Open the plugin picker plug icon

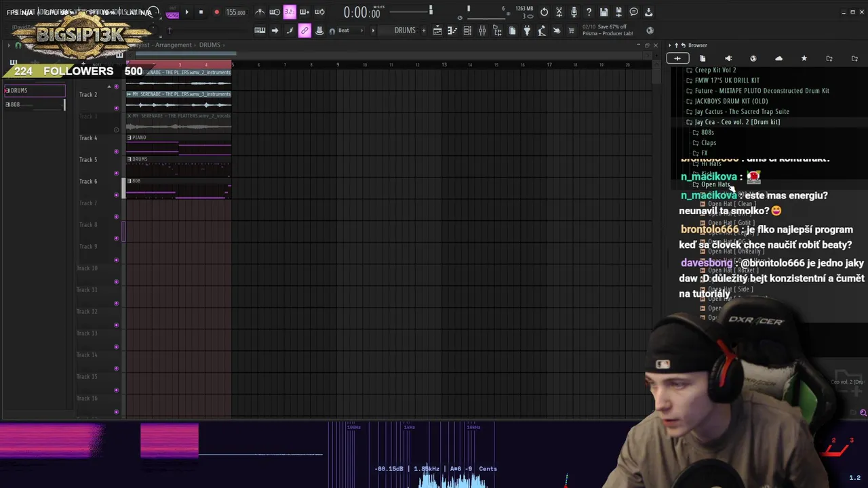(527, 30)
